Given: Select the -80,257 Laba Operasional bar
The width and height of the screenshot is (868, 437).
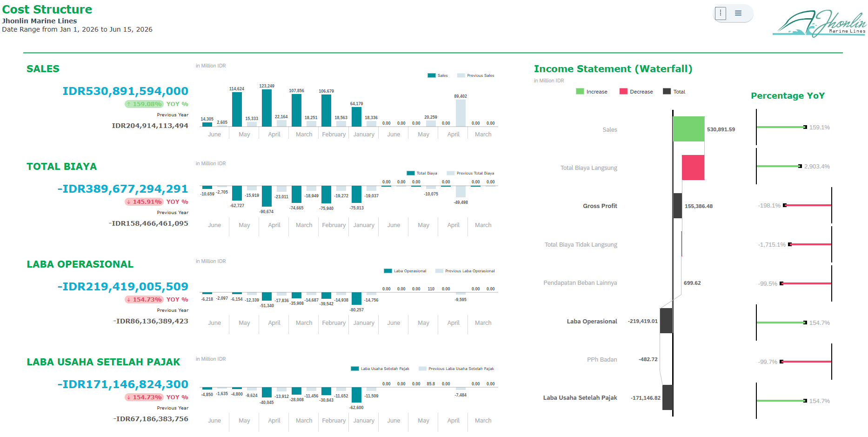Looking at the screenshot, I should tap(356, 299).
